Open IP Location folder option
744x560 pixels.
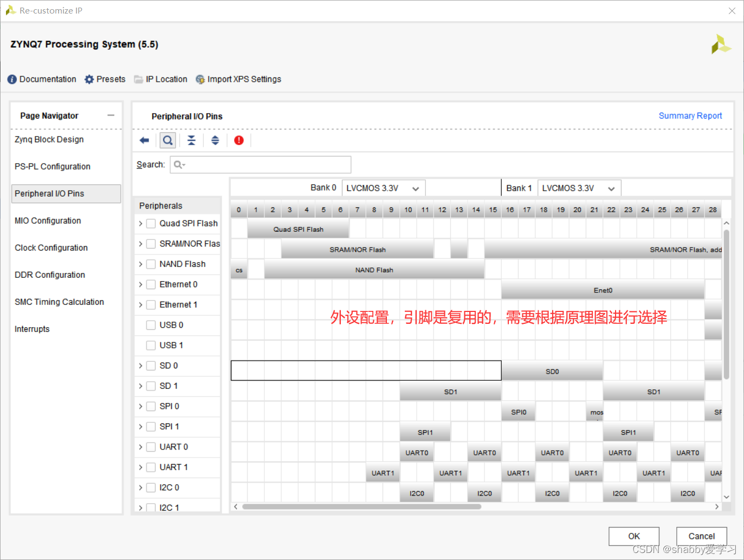coord(161,79)
